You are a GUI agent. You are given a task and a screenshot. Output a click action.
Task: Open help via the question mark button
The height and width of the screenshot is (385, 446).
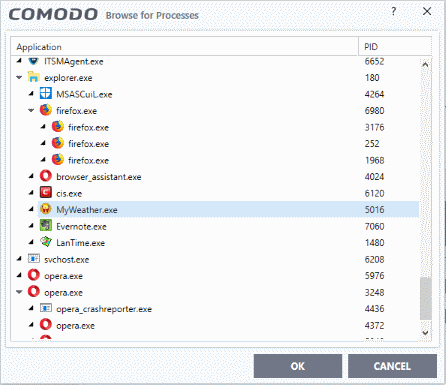click(394, 12)
